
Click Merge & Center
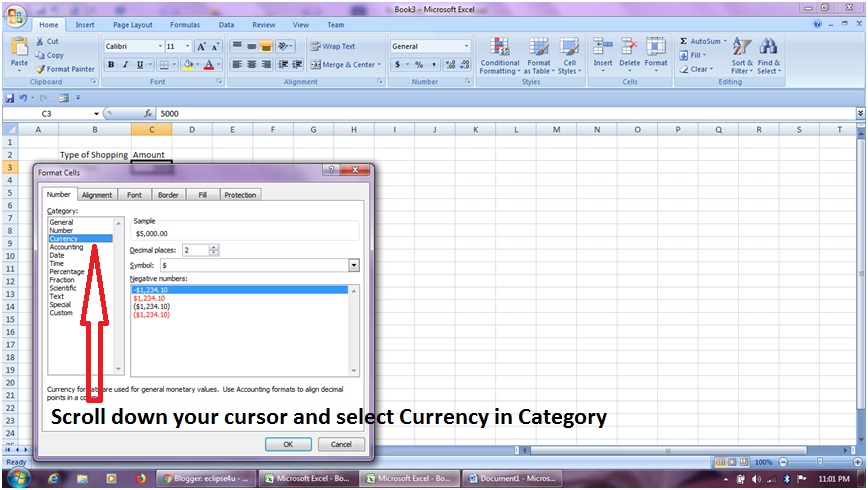click(345, 65)
